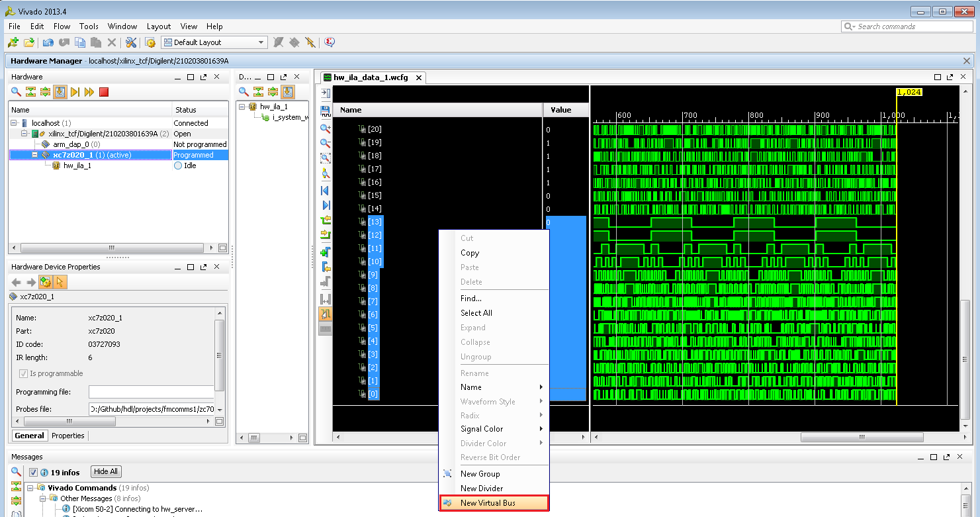Image resolution: width=980 pixels, height=517 pixels.
Task: Click the Status column header in Hardware panel
Action: pyautogui.click(x=200, y=110)
